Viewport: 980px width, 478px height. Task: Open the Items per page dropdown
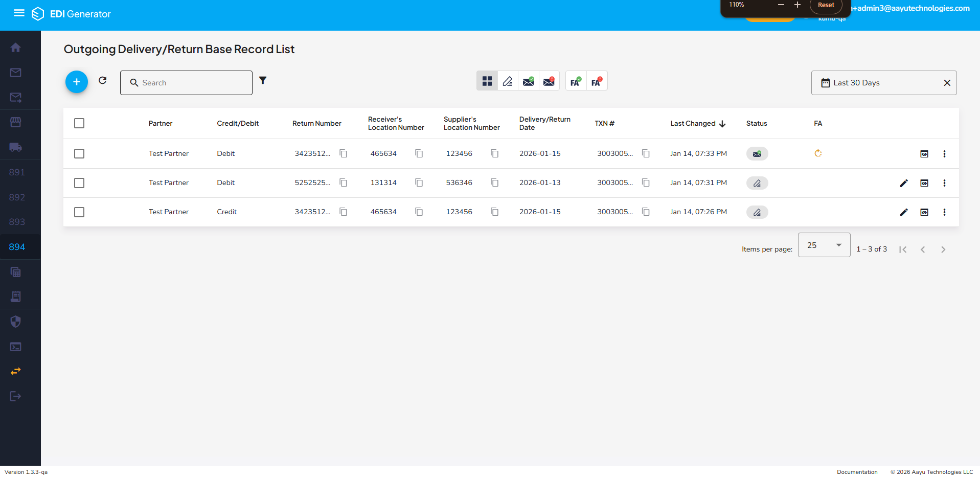[x=824, y=245]
